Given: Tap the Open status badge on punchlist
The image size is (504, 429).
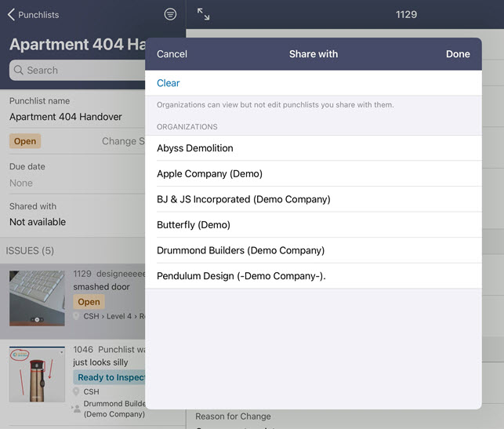Looking at the screenshot, I should (x=25, y=142).
